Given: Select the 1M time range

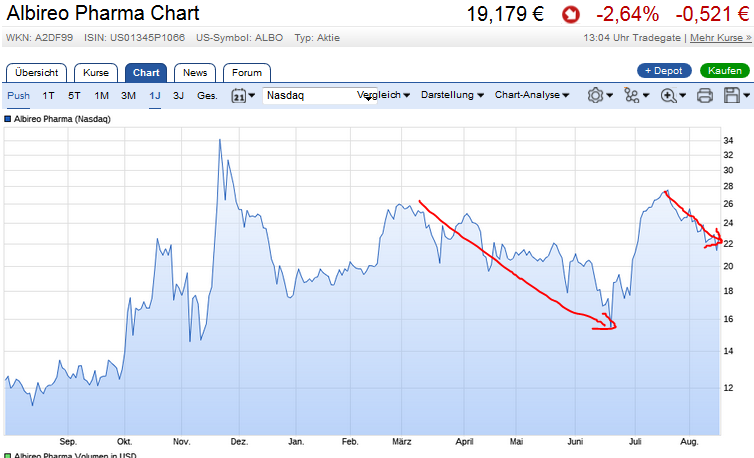Looking at the screenshot, I should tap(101, 96).
